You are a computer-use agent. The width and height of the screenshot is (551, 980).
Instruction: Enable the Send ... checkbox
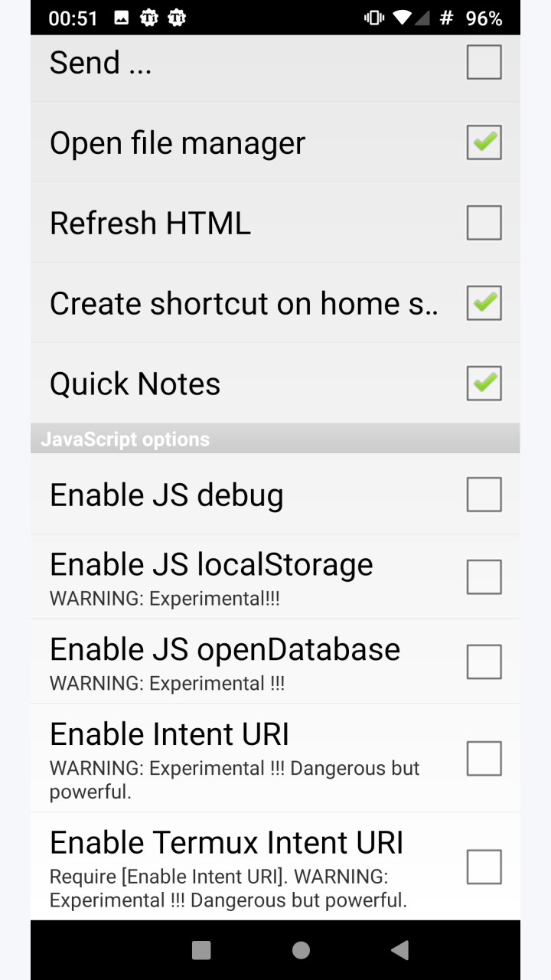[484, 62]
